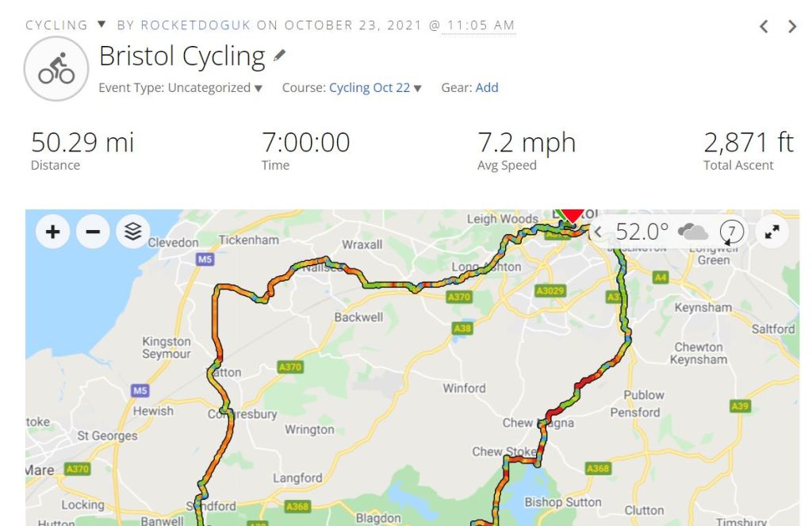The image size is (812, 526).
Task: Expand the Event Type Uncategorized dropdown
Action: click(x=258, y=88)
